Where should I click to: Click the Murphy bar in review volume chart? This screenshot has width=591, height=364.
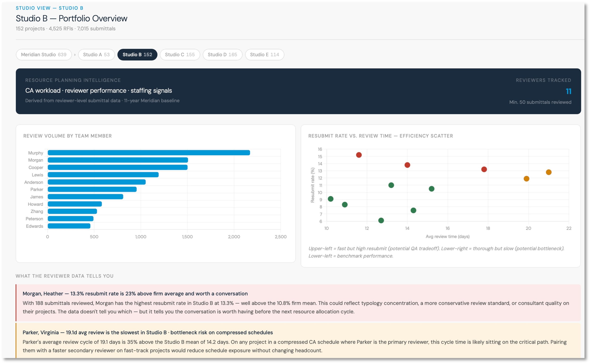(x=149, y=153)
